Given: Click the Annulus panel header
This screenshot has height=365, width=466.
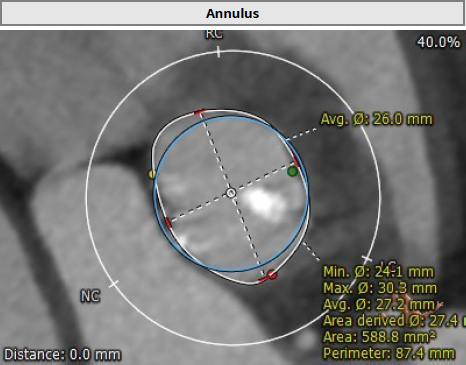Looking at the screenshot, I should point(233,13).
